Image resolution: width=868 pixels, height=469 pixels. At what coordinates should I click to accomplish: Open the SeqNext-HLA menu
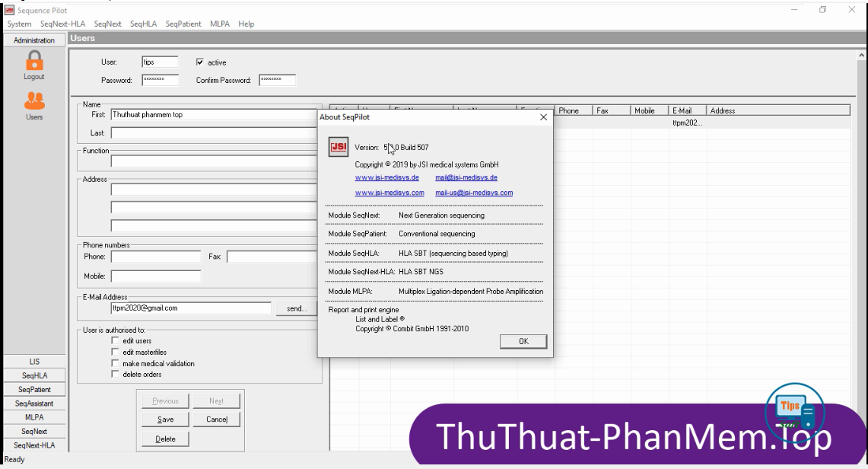pyautogui.click(x=62, y=24)
